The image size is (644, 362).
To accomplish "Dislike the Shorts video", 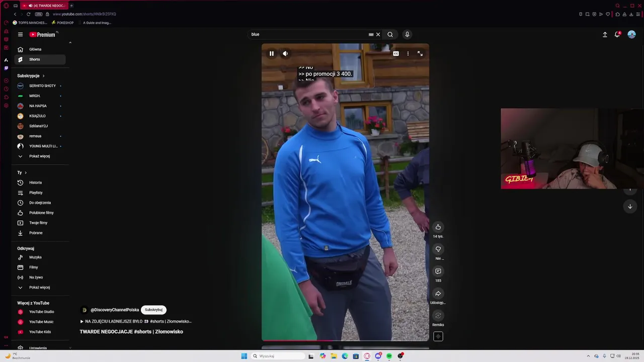I will coord(438,249).
